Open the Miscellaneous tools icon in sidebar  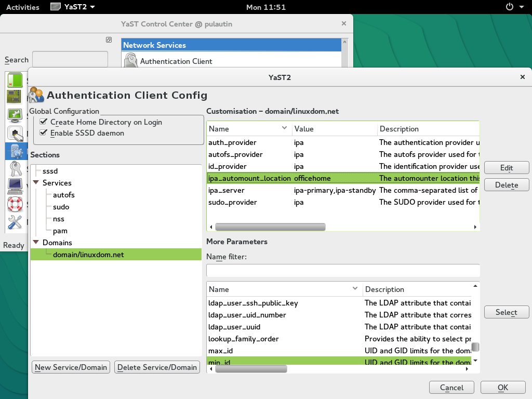click(x=16, y=222)
